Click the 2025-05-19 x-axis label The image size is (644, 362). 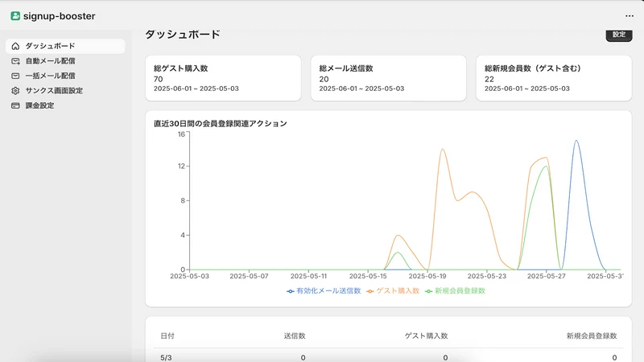(x=427, y=276)
